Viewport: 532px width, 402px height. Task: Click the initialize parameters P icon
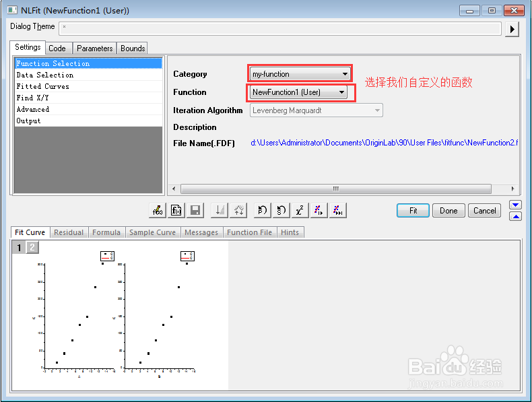pyautogui.click(x=262, y=210)
